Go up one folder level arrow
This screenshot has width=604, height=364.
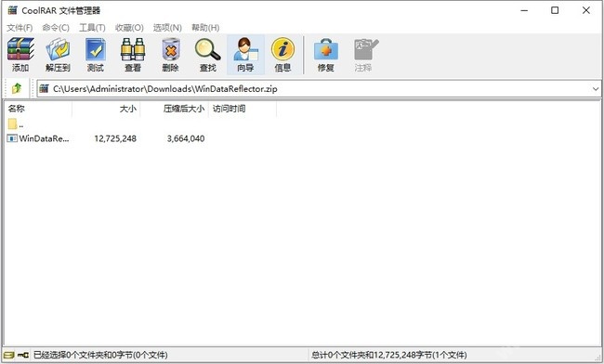pyautogui.click(x=17, y=88)
